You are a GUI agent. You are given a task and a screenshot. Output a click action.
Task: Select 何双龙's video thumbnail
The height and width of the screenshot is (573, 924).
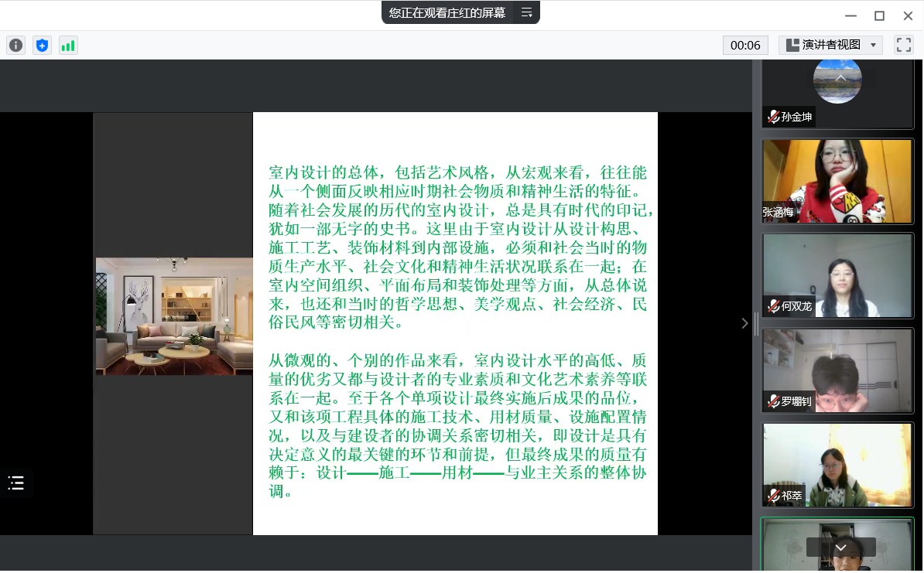(x=837, y=275)
